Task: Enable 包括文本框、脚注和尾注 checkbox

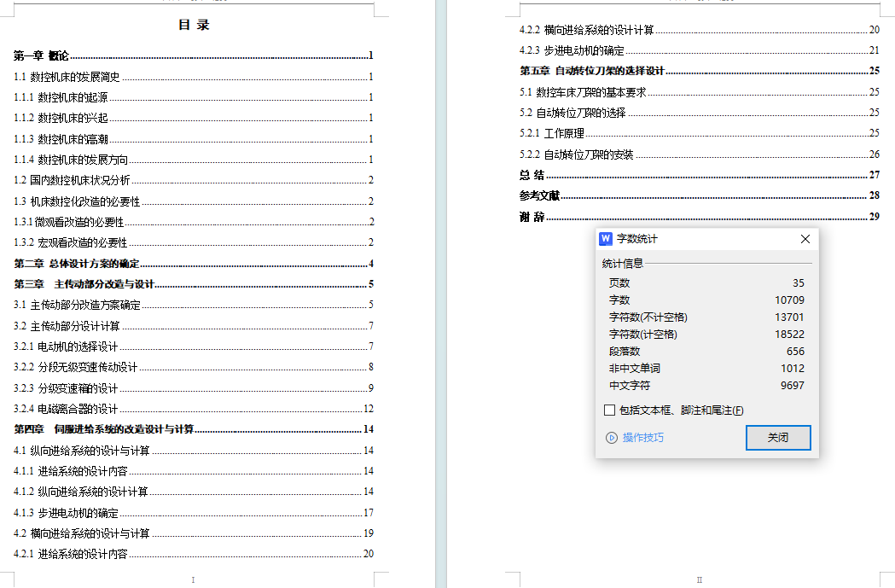Action: [609, 410]
